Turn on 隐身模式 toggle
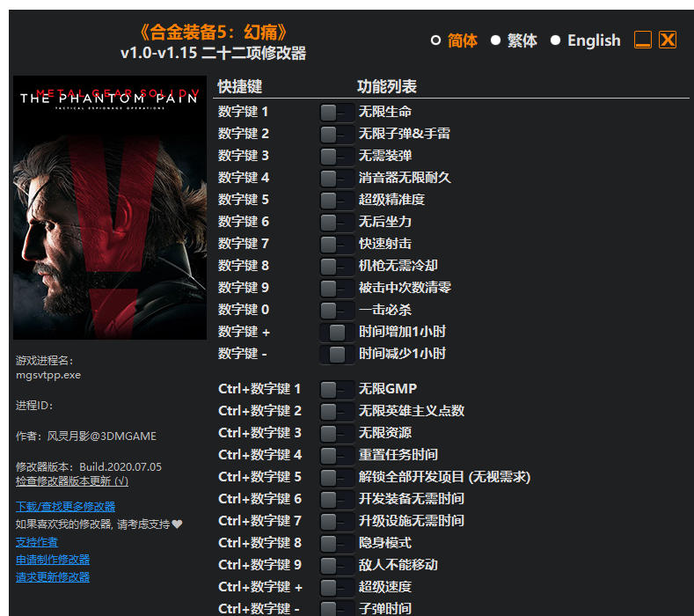Viewport: 694px width, 616px height. point(337,543)
